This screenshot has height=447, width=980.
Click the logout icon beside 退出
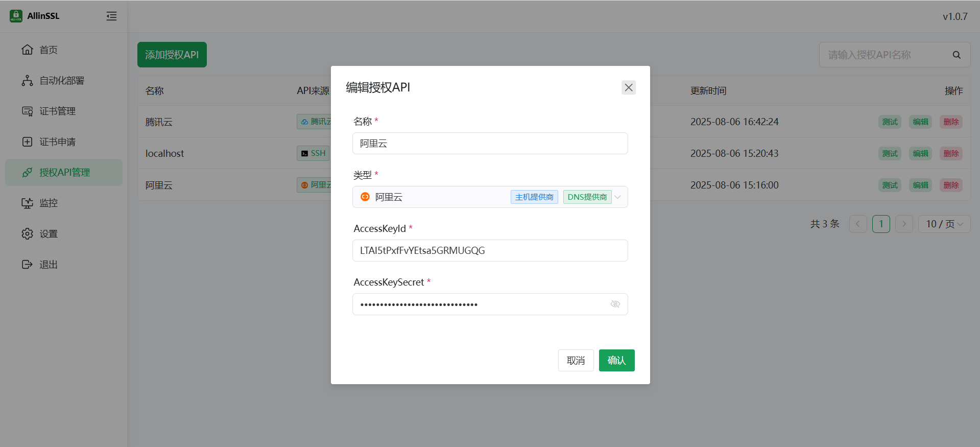point(27,264)
